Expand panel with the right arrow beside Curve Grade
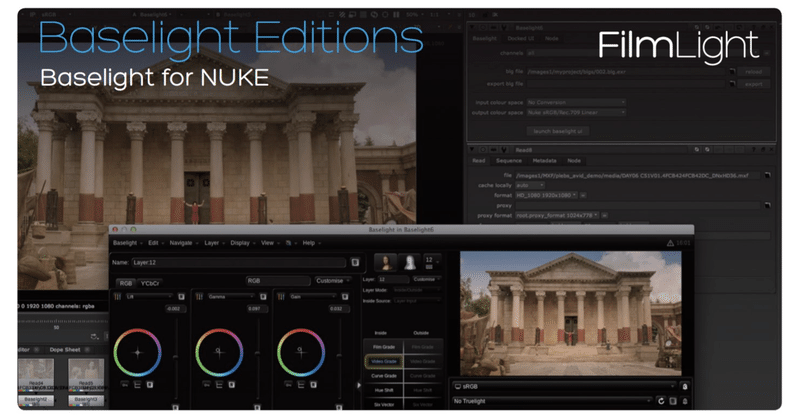Screen dimensions: 800x419 359,385
